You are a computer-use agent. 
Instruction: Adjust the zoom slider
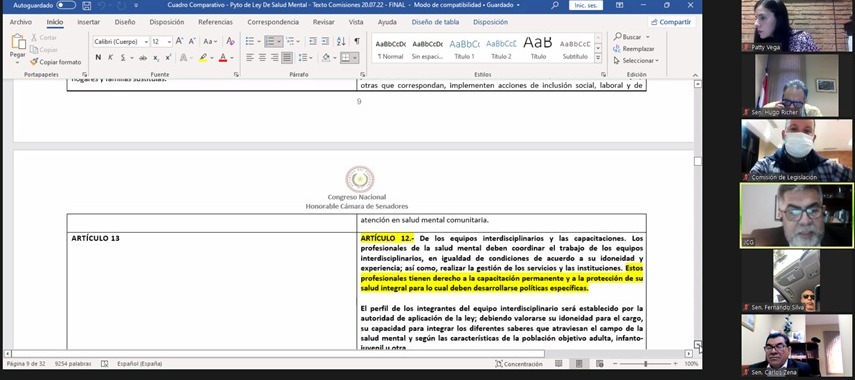[x=646, y=364]
